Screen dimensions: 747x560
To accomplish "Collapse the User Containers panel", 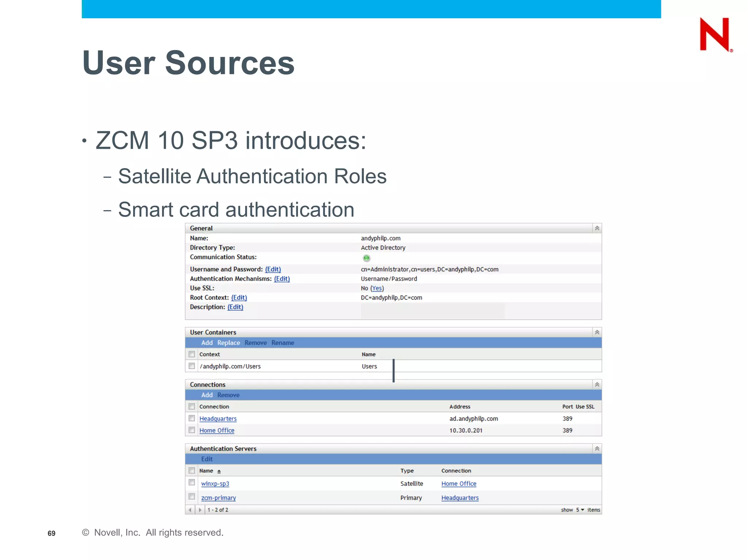I will pyautogui.click(x=597, y=332).
